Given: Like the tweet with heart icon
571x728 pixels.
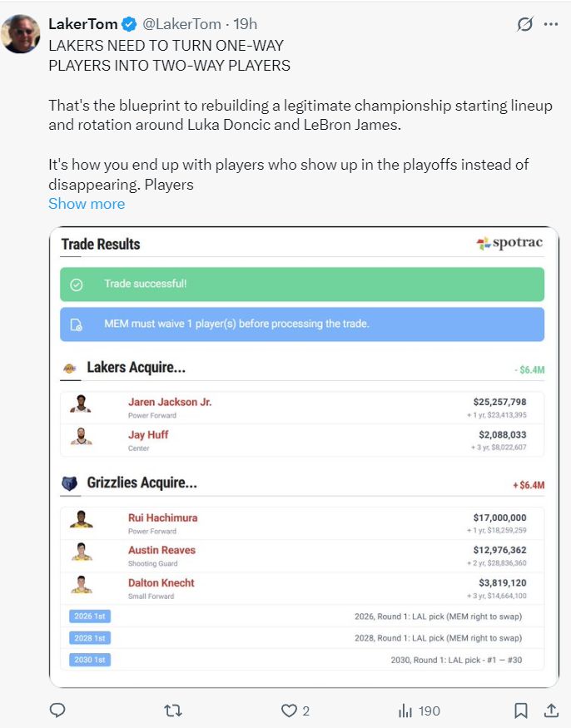Looking at the screenshot, I should tap(289, 711).
